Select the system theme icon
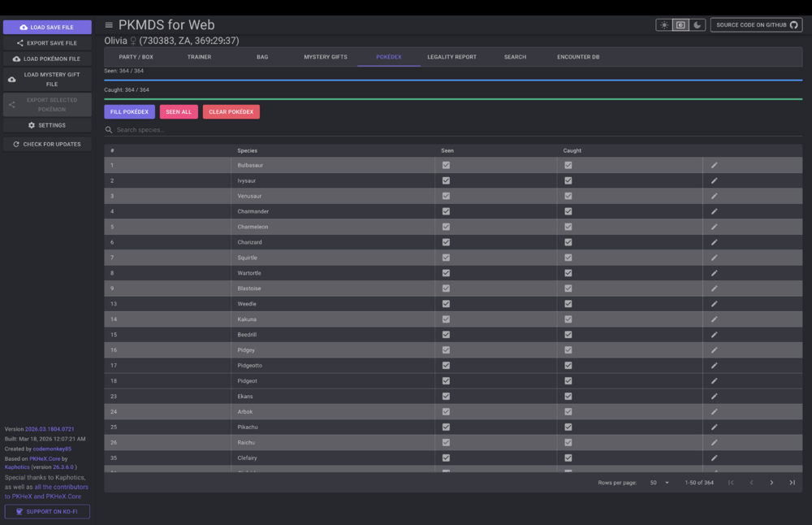The width and height of the screenshot is (812, 525). coord(680,25)
